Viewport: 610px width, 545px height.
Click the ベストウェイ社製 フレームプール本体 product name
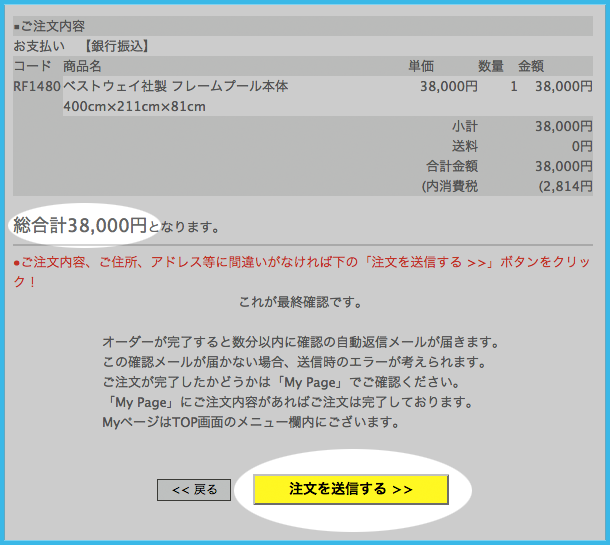point(175,87)
